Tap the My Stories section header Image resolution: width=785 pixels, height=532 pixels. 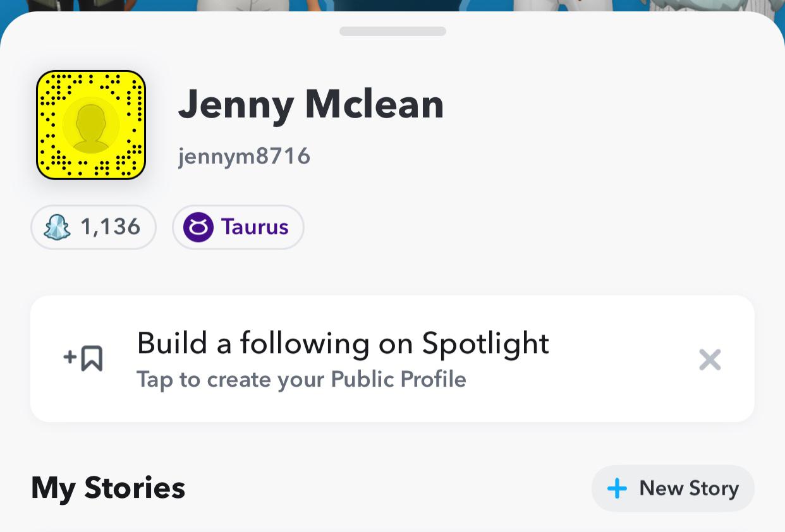coord(108,488)
